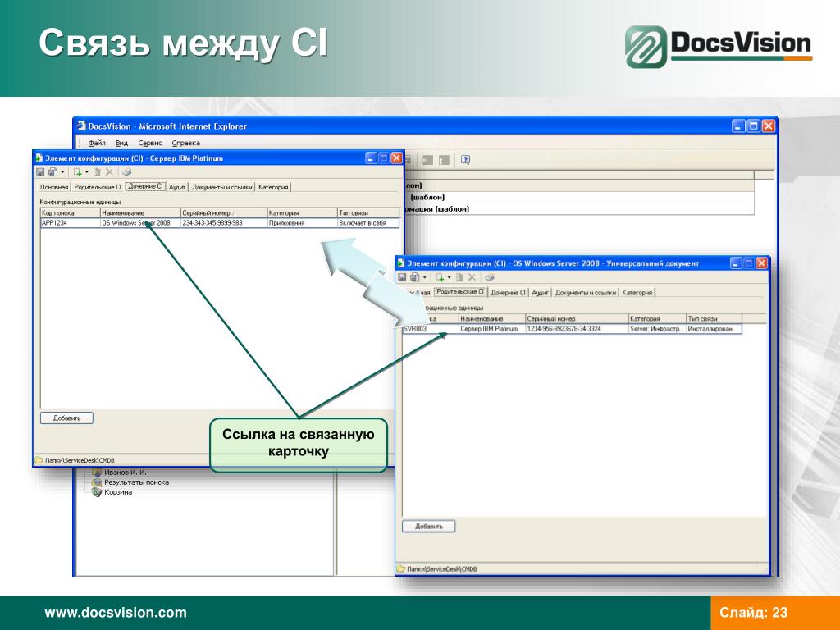
Task: Open Файл menu in DocsVision Internet Explorer window
Action: coord(97,143)
